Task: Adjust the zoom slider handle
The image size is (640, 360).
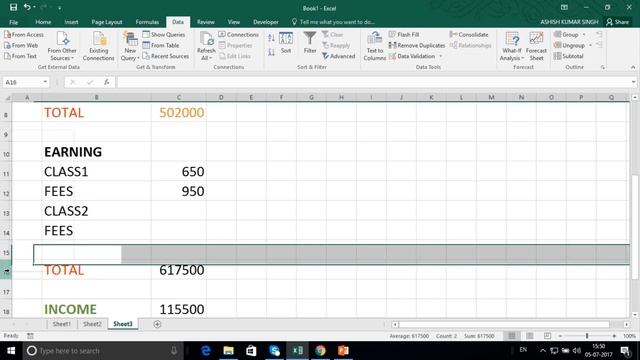Action: tap(587, 336)
